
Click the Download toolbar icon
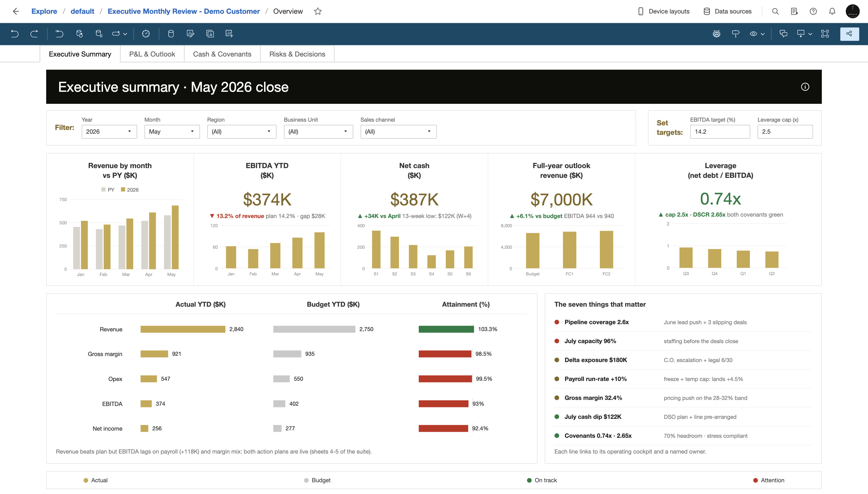tap(801, 34)
